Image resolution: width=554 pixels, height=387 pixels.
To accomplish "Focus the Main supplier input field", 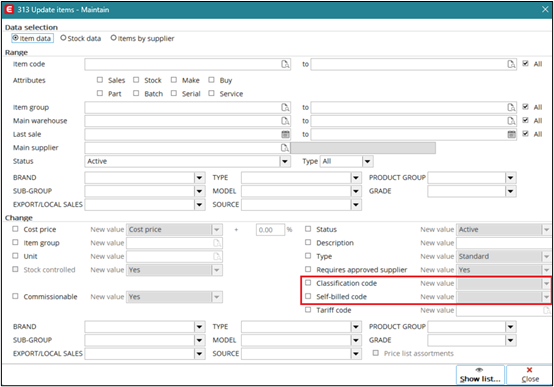I will point(183,148).
